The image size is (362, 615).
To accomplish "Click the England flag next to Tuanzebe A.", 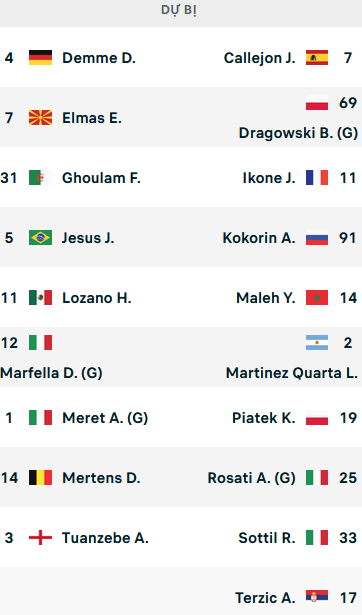I will (x=40, y=538).
